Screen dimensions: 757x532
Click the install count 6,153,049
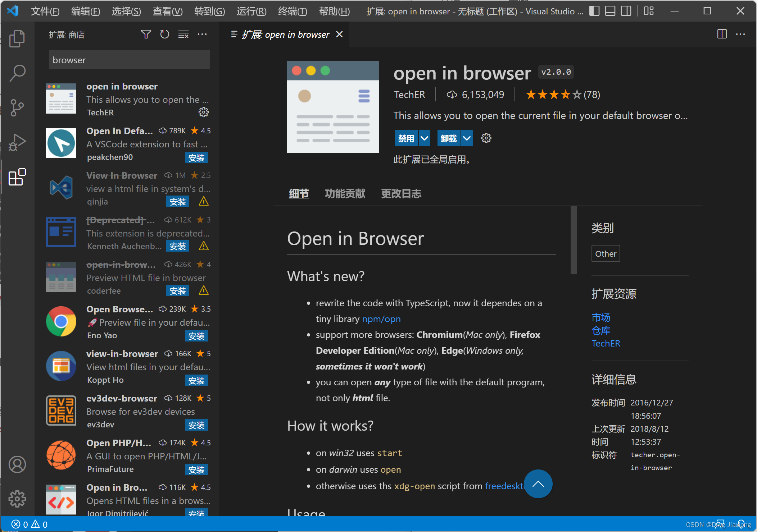pos(475,95)
